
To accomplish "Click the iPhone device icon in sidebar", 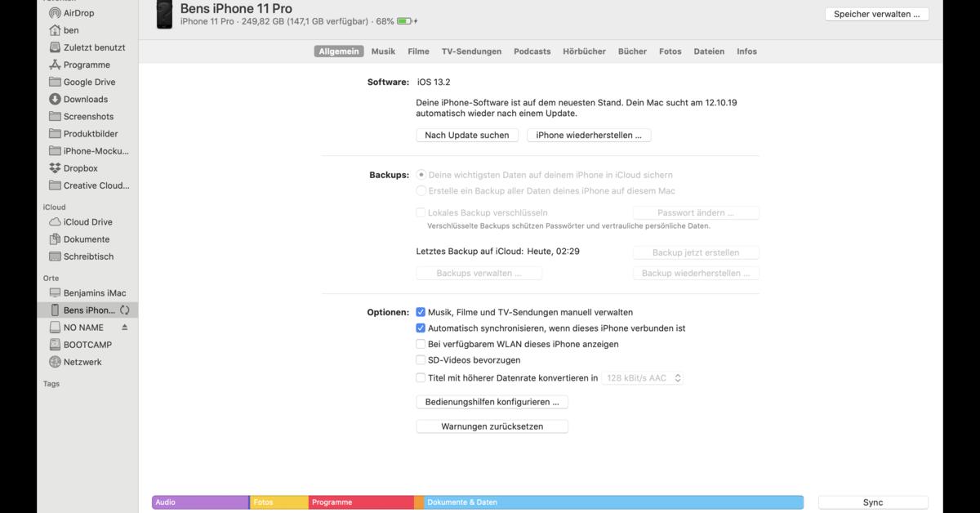I will pyautogui.click(x=55, y=310).
